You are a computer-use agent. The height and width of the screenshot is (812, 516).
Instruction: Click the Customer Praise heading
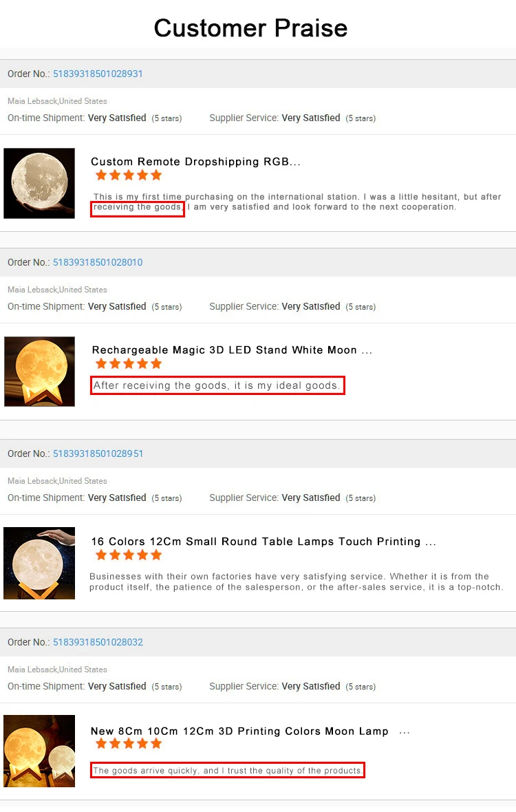coord(250,28)
